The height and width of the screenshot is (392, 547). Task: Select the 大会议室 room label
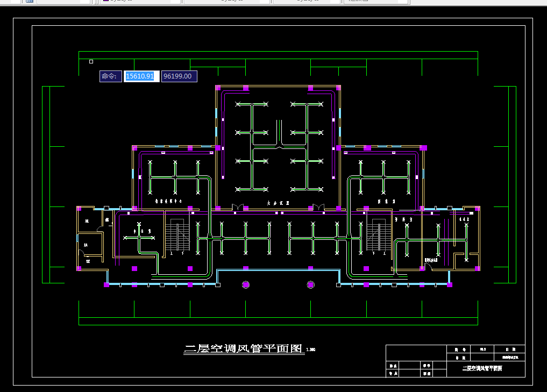pyautogui.click(x=278, y=203)
